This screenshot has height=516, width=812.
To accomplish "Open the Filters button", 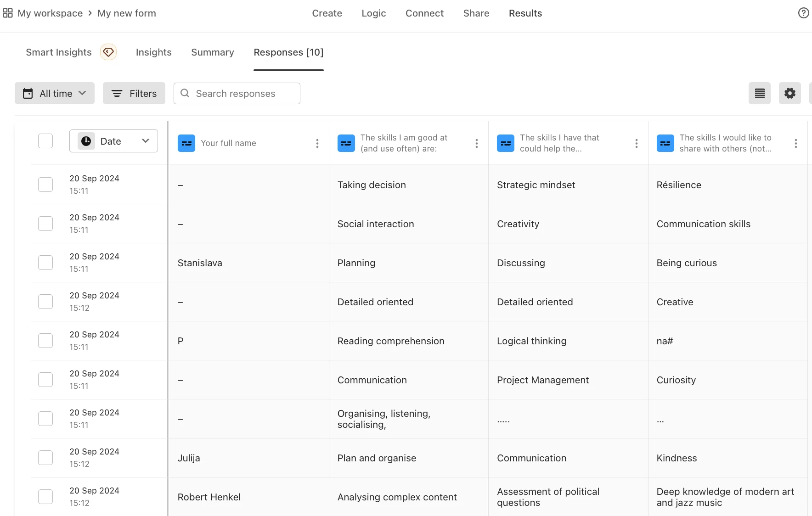I will 134,94.
